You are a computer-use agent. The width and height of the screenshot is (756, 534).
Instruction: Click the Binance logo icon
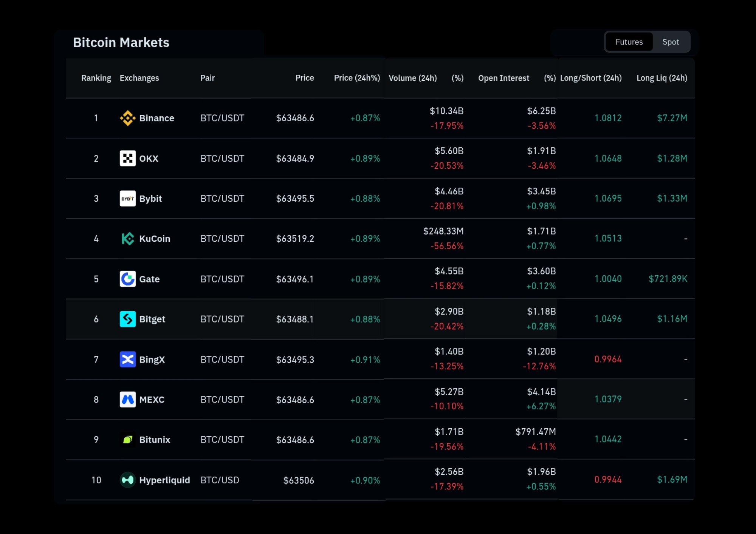[128, 118]
